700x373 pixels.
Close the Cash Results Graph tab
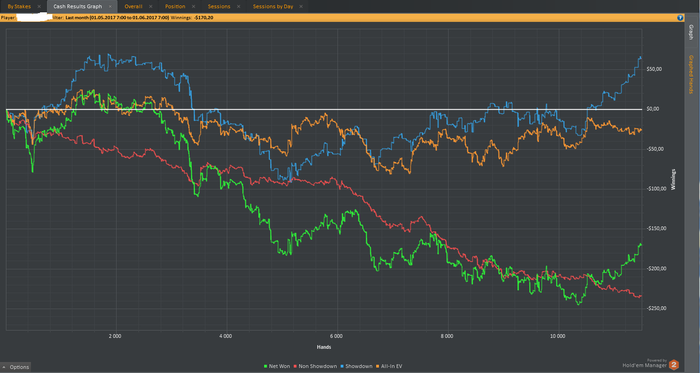pos(110,6)
